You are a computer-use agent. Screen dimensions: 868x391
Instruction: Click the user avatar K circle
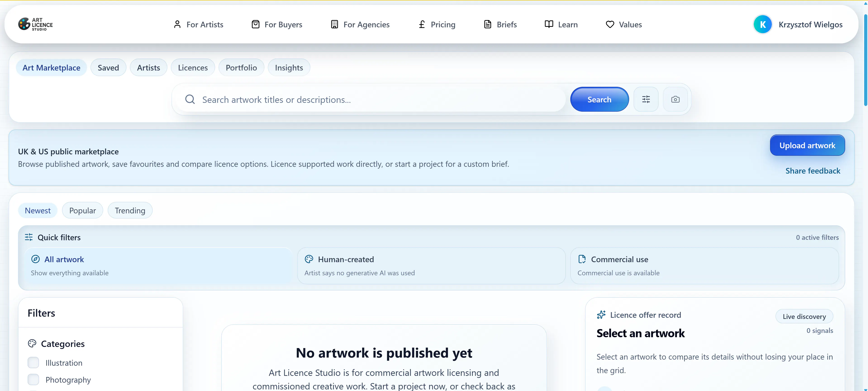click(x=763, y=24)
